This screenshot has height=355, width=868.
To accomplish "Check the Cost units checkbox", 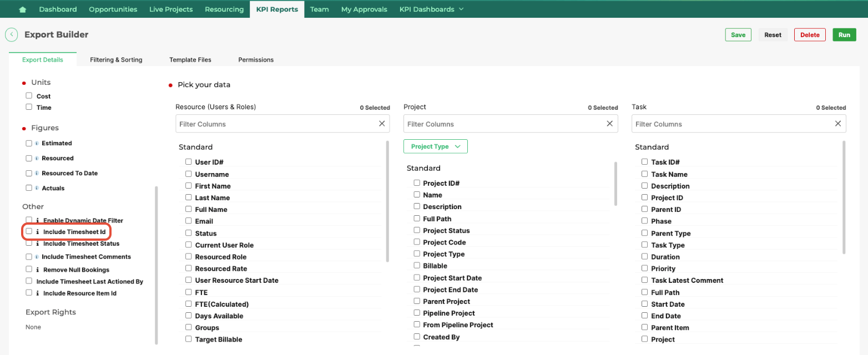I will click(29, 95).
